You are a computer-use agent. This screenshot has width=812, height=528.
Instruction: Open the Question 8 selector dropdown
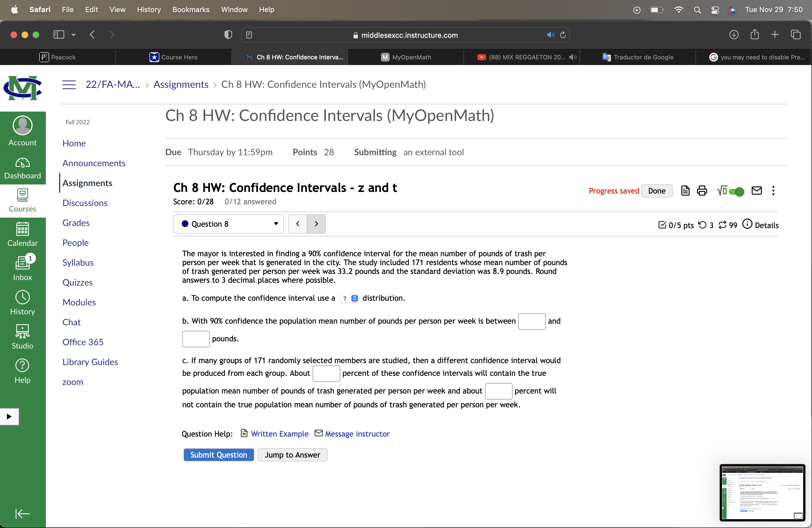[228, 224]
